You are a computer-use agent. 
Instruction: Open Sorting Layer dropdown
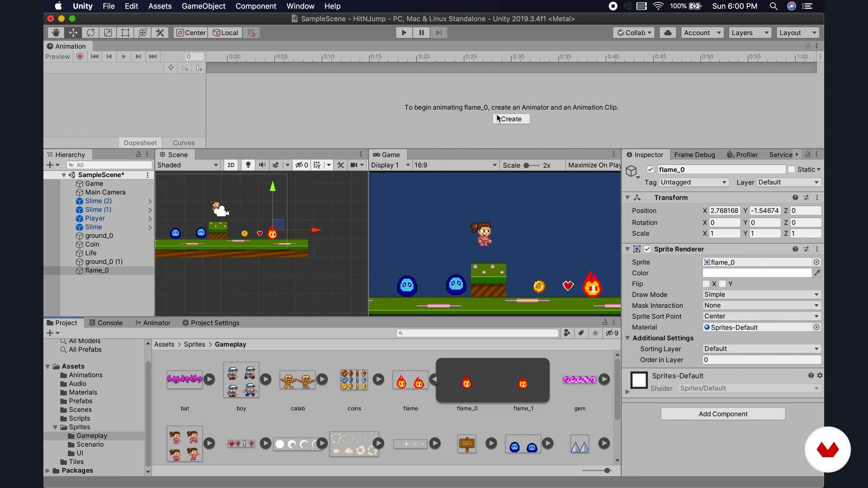click(x=762, y=349)
